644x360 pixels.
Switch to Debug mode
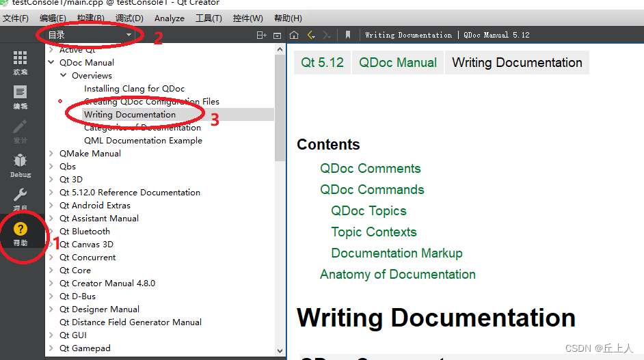tap(20, 165)
